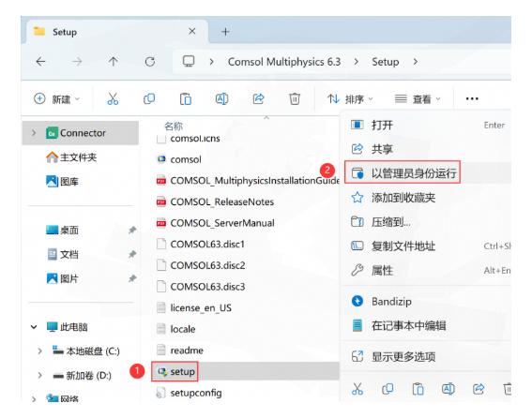Open 桌面 in quick access

click(x=62, y=231)
